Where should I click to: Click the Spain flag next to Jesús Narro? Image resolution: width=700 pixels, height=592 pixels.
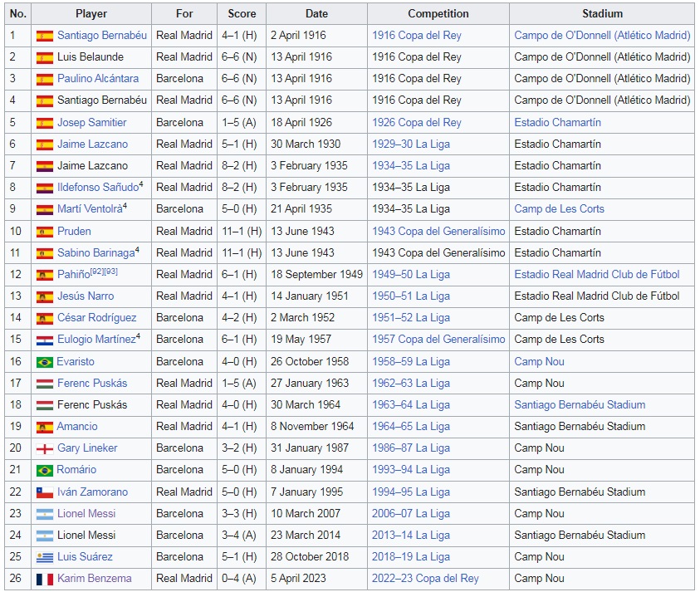tap(45, 297)
